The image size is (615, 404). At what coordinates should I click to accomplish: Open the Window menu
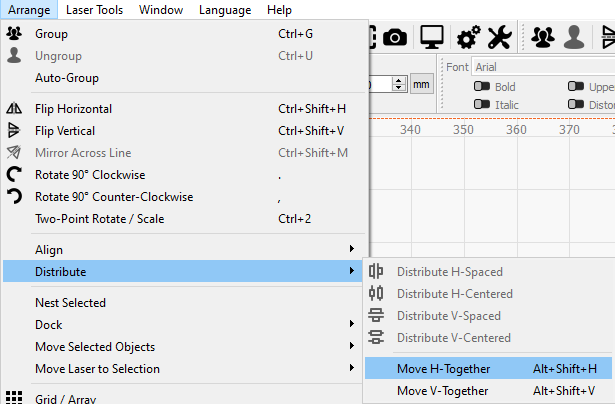point(161,10)
